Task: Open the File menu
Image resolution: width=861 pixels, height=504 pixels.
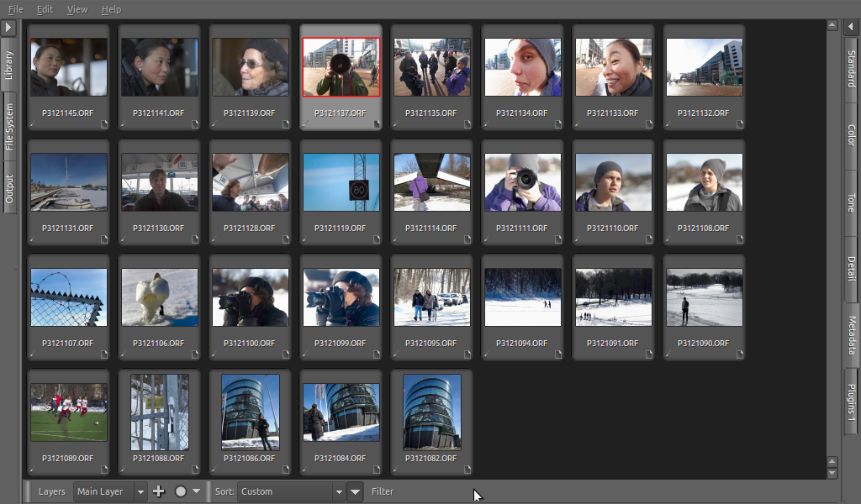Action: pos(15,9)
